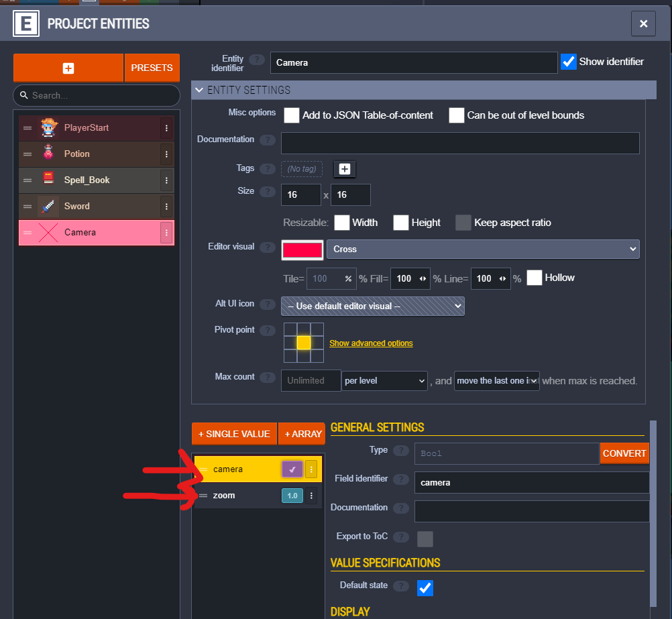Enable Add to JSON Table-of-content
The image size is (672, 619).
click(291, 115)
